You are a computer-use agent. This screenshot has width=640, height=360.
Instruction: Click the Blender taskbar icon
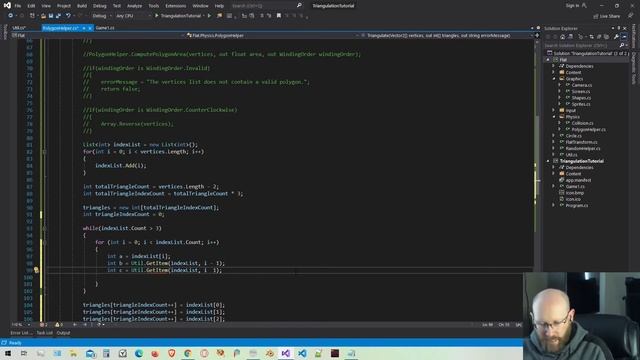coord(269,353)
